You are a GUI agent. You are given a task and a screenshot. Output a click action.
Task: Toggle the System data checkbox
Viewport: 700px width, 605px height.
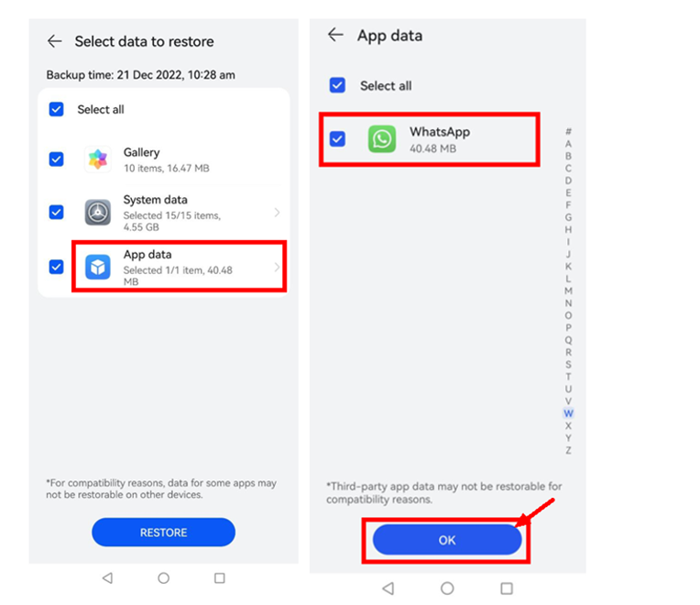click(x=56, y=212)
